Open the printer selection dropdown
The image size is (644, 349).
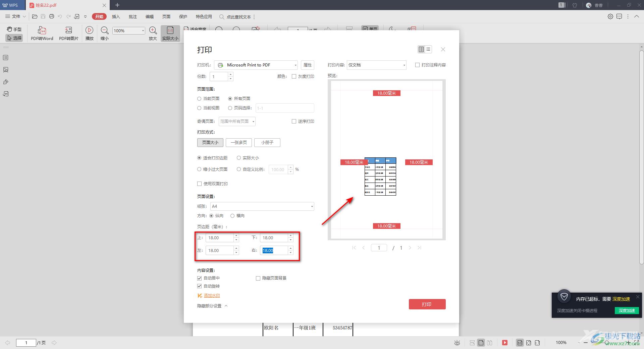(256, 65)
